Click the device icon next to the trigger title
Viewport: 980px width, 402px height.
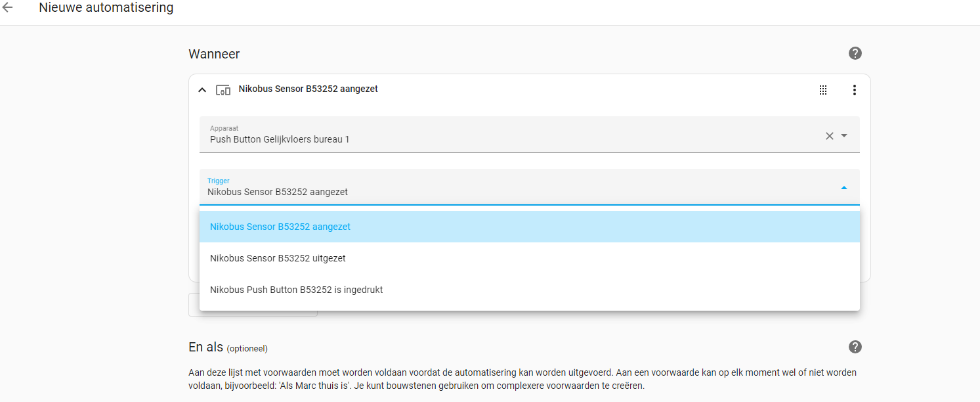coord(223,89)
